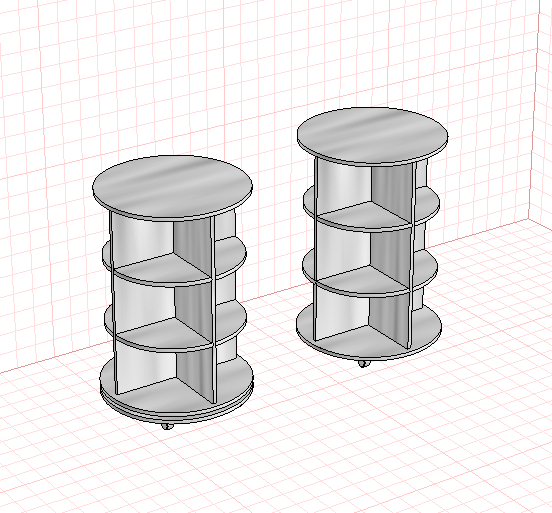Select the left unit's front vertical divider edge

pyautogui.click(x=212, y=310)
